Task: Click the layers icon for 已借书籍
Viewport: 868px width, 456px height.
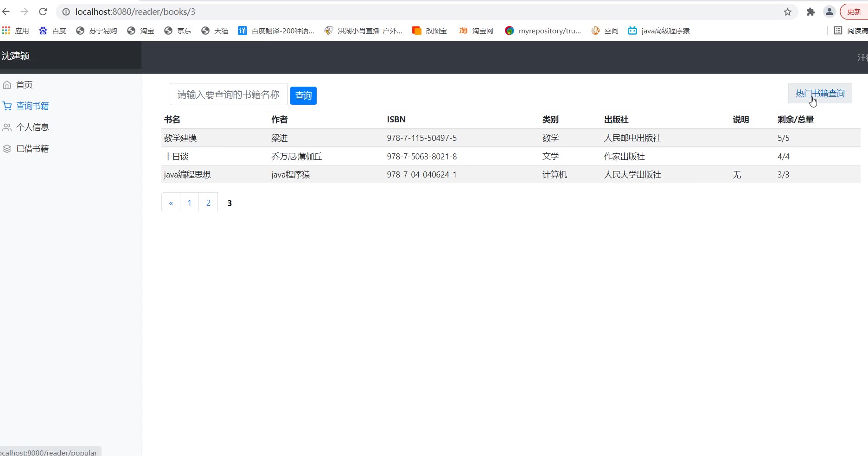Action: (x=7, y=149)
